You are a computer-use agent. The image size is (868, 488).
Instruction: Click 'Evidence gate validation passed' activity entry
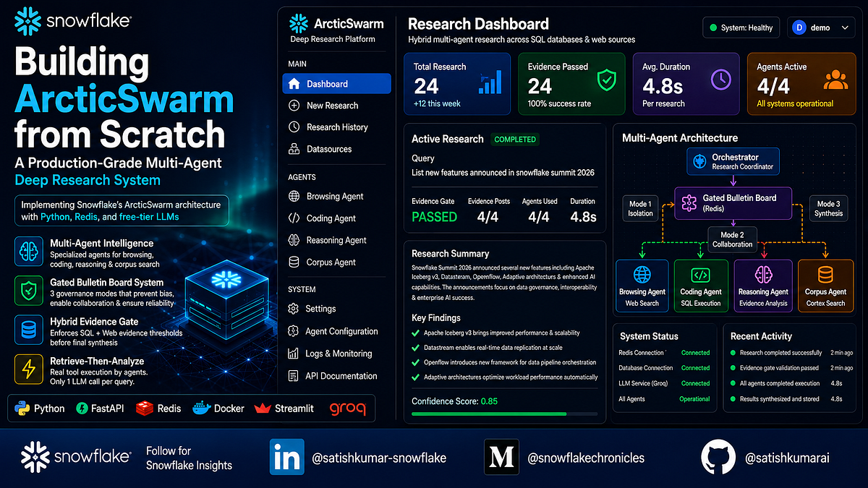click(x=791, y=368)
